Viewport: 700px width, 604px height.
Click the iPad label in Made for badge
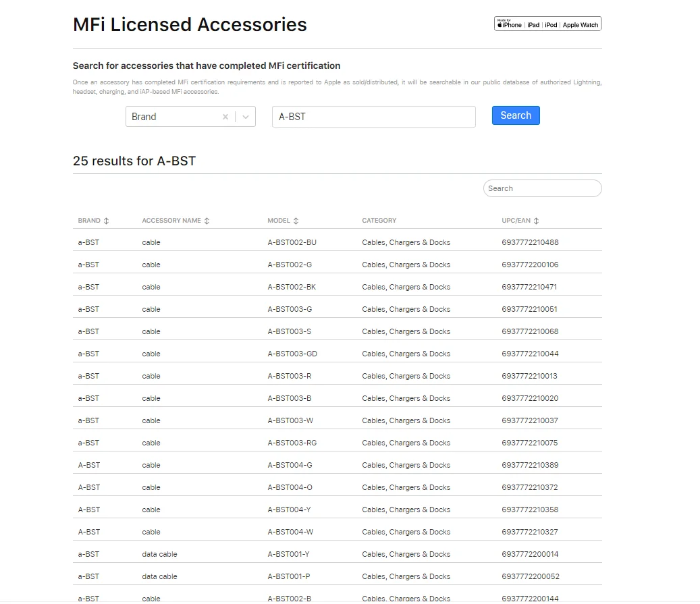click(x=533, y=24)
